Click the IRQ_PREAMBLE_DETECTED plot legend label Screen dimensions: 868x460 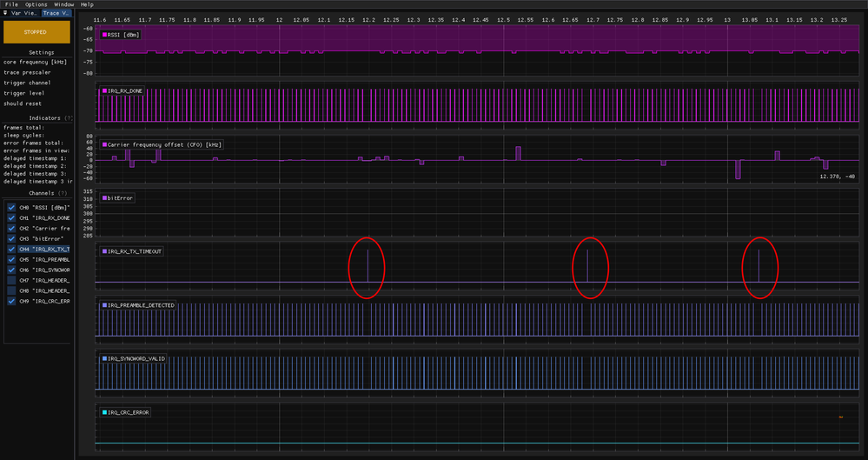click(x=141, y=305)
